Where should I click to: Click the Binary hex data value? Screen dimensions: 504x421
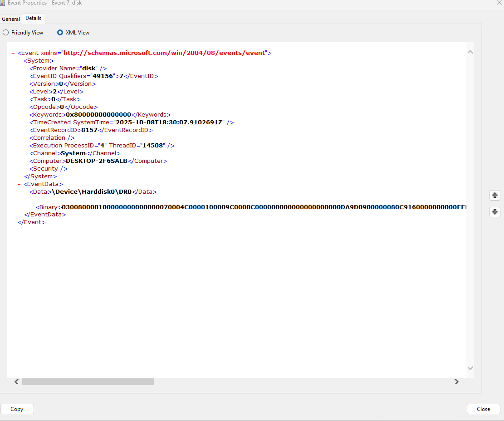coord(263,207)
